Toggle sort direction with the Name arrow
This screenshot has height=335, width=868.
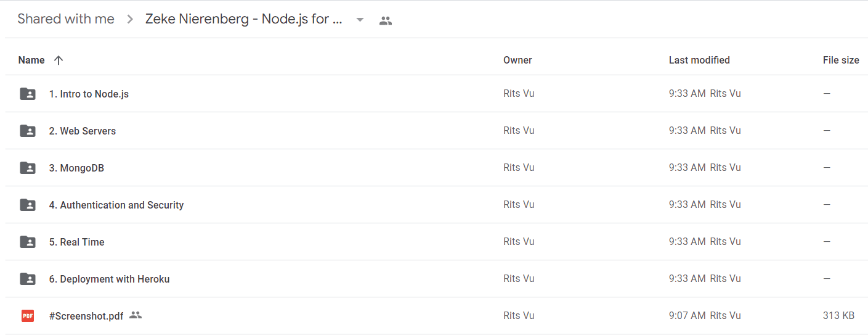pos(59,60)
